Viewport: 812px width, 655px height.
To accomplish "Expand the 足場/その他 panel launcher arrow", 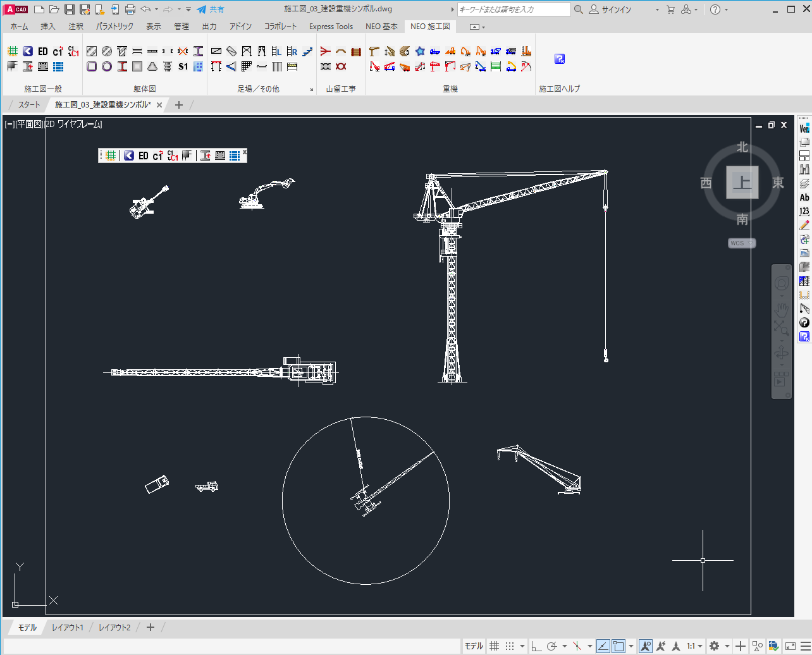I will 311,90.
